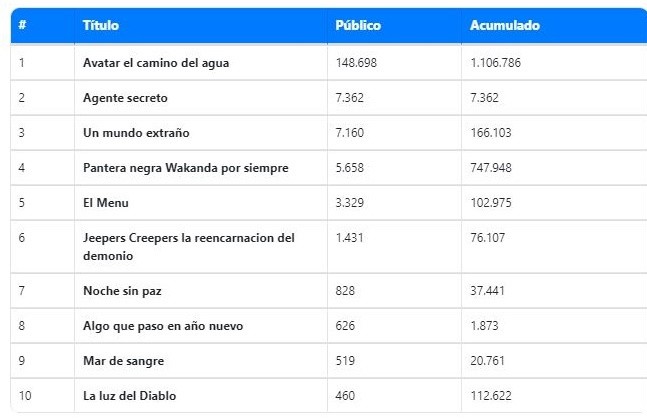Select the 747.948 acumulado cell
Screen dimensions: 647x420
491,168
